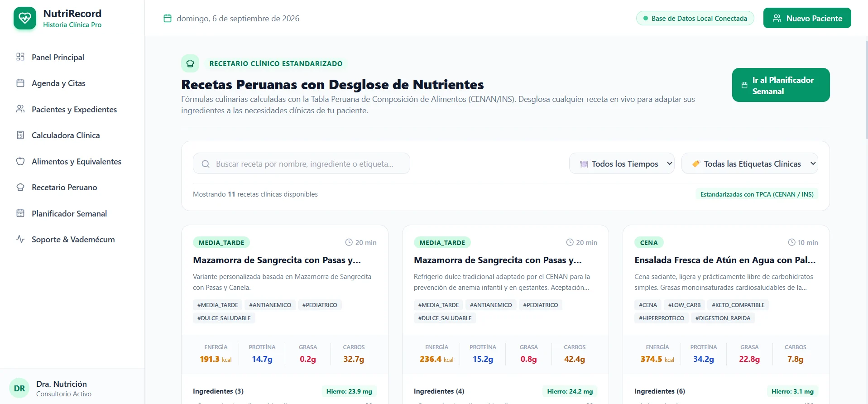Click the Base de Datos Local Conectada badge

point(695,18)
